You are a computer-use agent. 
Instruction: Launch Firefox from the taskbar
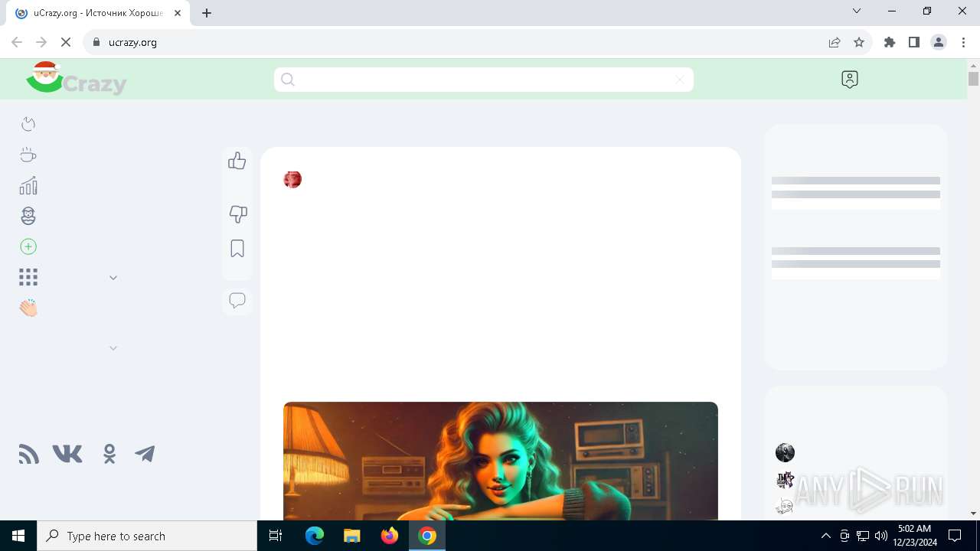point(390,536)
